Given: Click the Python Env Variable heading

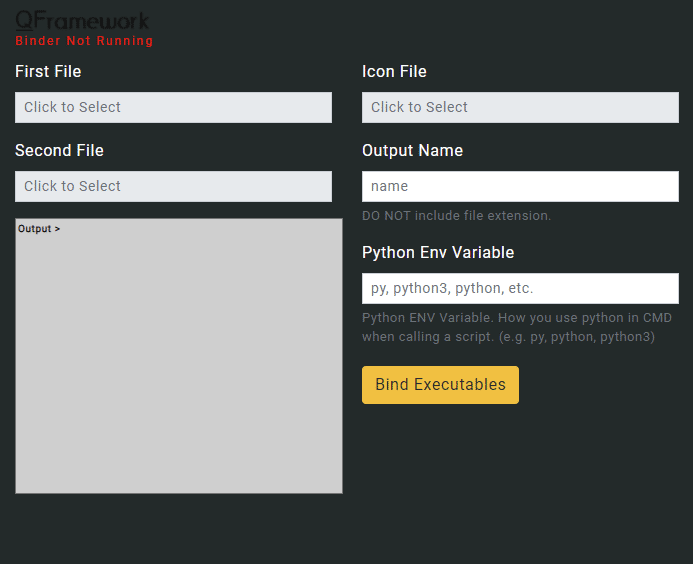Looking at the screenshot, I should tap(438, 252).
